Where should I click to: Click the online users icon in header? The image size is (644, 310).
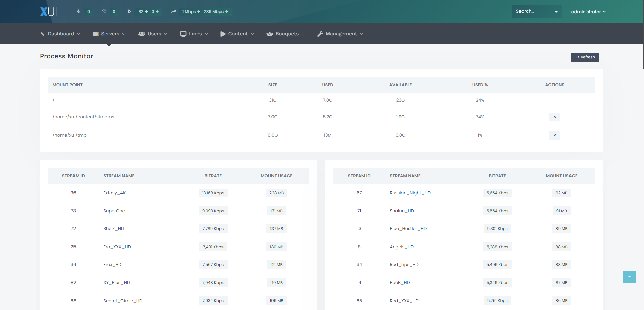tap(104, 11)
